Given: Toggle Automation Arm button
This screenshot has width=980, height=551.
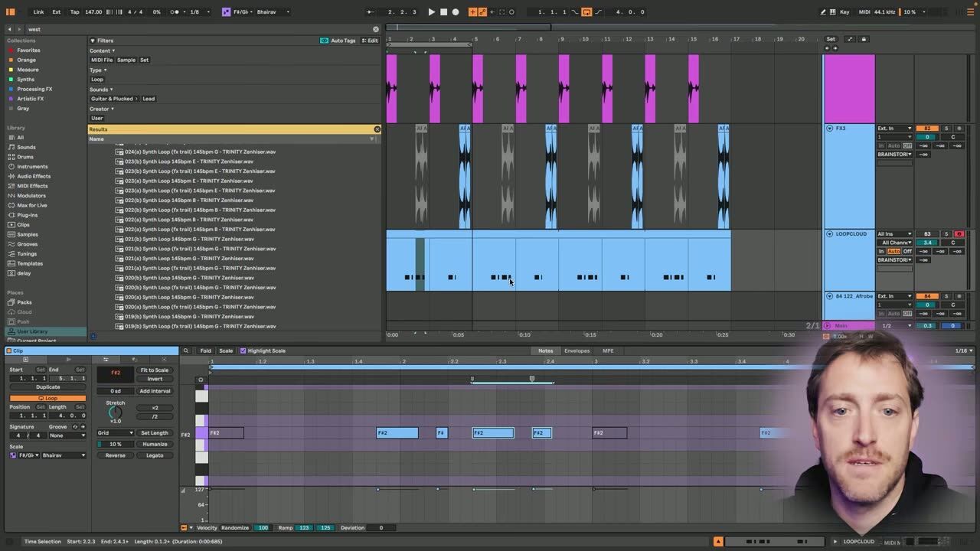Looking at the screenshot, I should pos(482,11).
